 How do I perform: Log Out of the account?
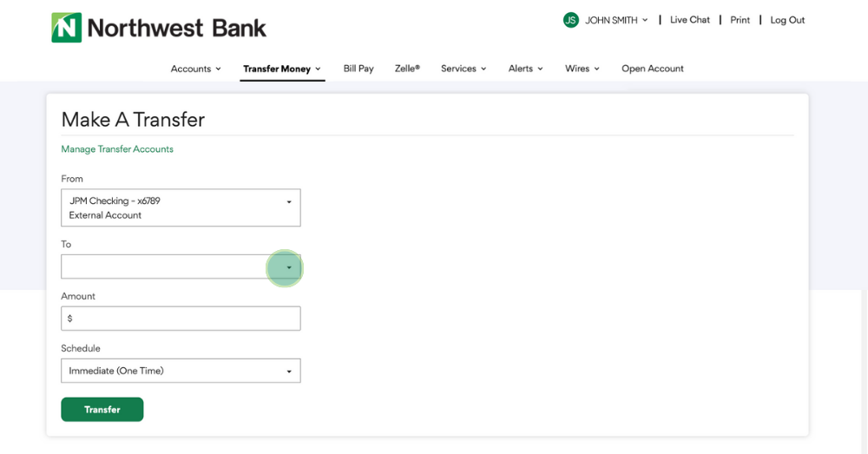tap(787, 20)
